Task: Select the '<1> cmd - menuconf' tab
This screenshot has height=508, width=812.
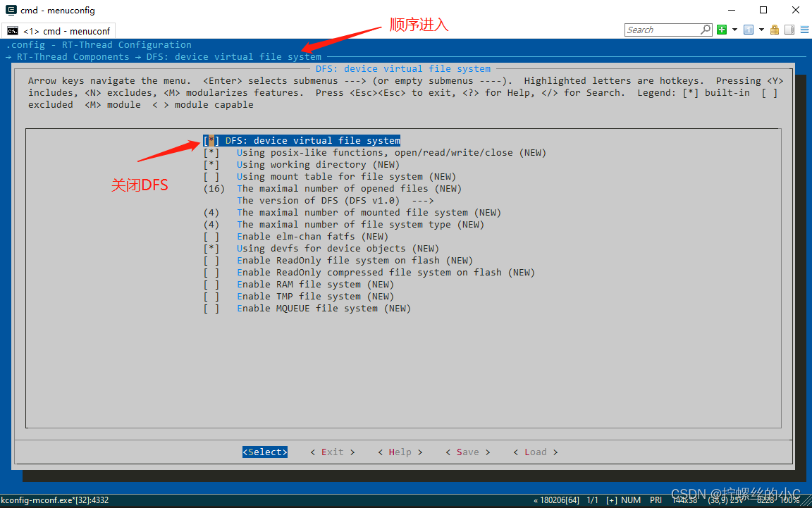Action: 59,31
